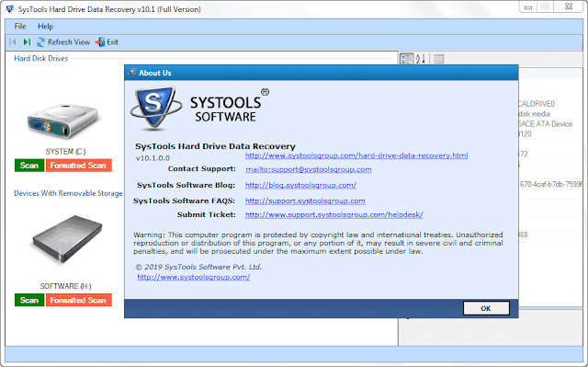The height and width of the screenshot is (367, 588).
Task: Click the Categorized view icon in properties panel
Action: tap(406, 59)
